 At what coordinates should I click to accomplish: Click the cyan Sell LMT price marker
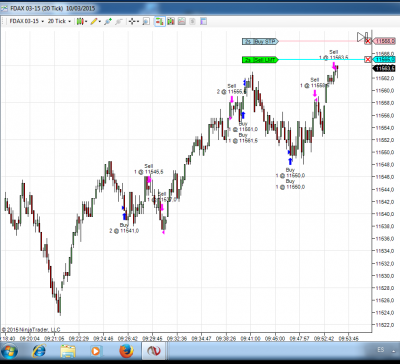tap(384, 60)
